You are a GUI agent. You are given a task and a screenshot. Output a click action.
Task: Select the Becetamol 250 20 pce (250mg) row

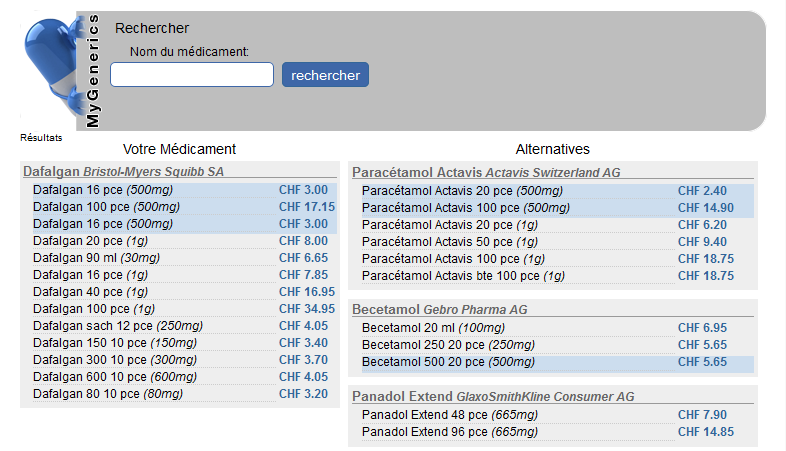557,345
